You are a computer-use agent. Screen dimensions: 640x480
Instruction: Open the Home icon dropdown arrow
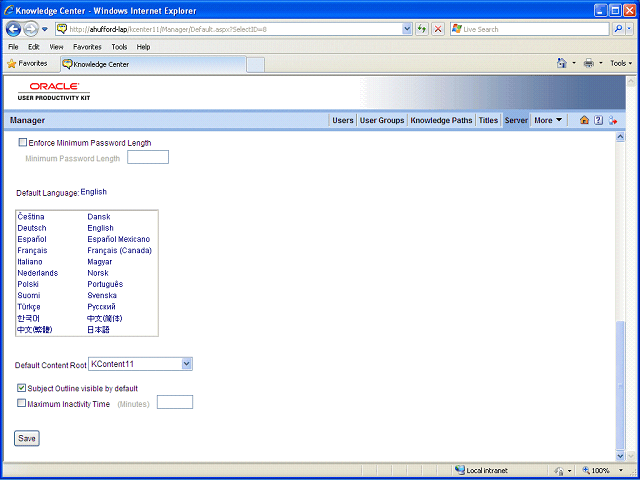coord(574,63)
